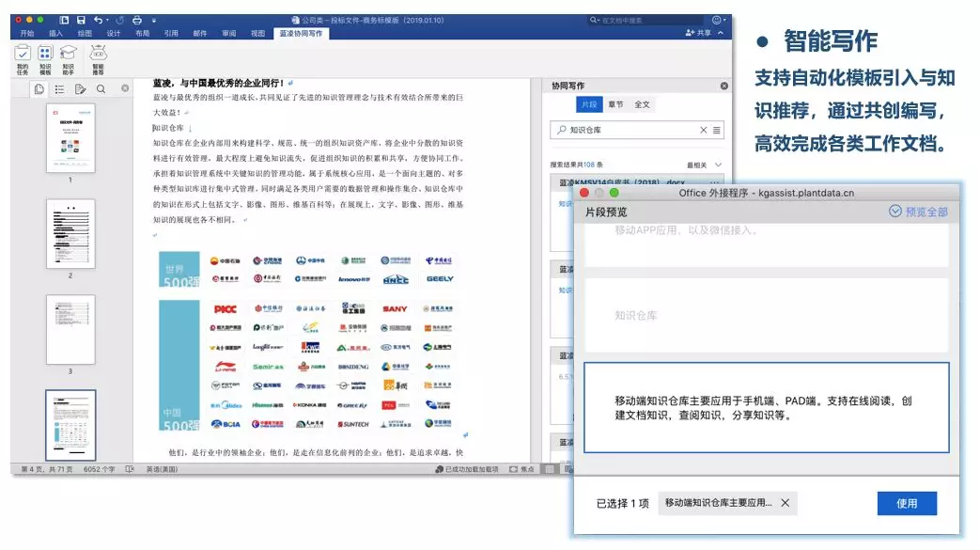Select page 4 thumbnail
Image resolution: width=980 pixels, height=550 pixels.
[x=70, y=425]
